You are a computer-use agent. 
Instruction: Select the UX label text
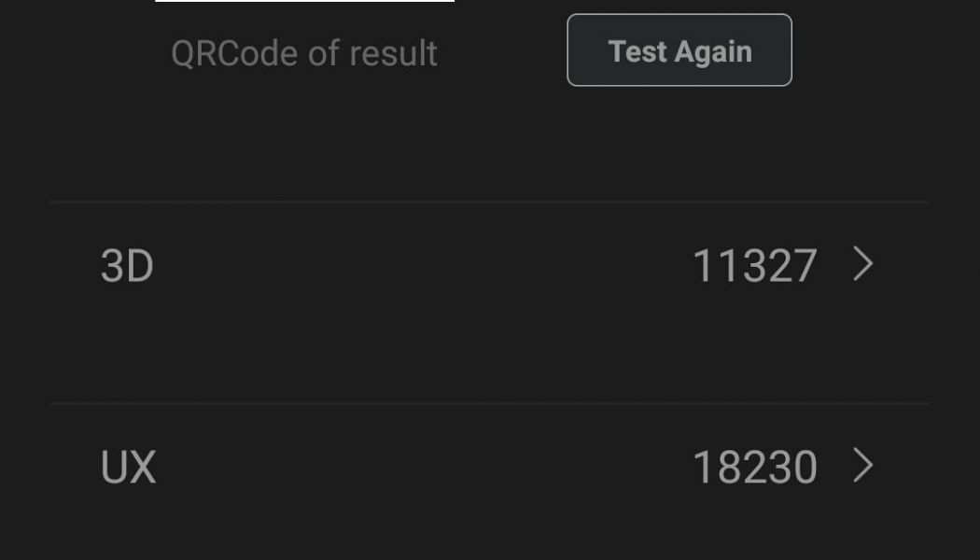pyautogui.click(x=128, y=467)
